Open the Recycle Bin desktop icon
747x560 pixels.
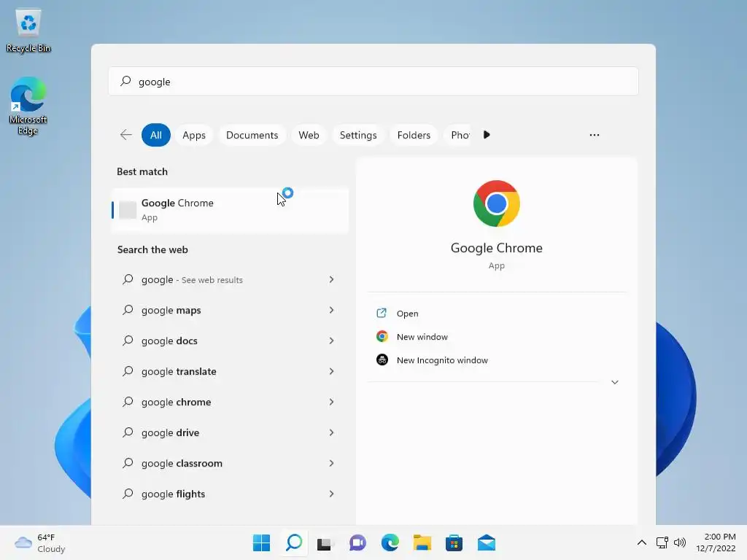pos(28,31)
